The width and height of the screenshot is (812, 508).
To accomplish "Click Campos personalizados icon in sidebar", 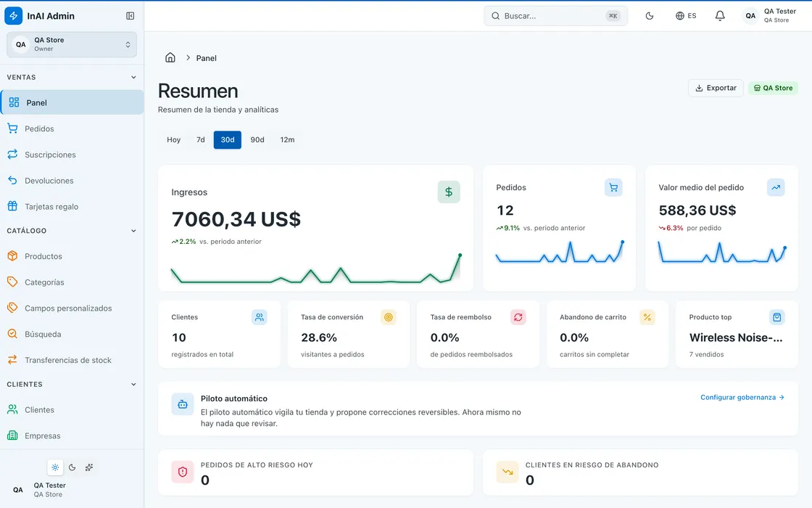I will click(x=12, y=308).
